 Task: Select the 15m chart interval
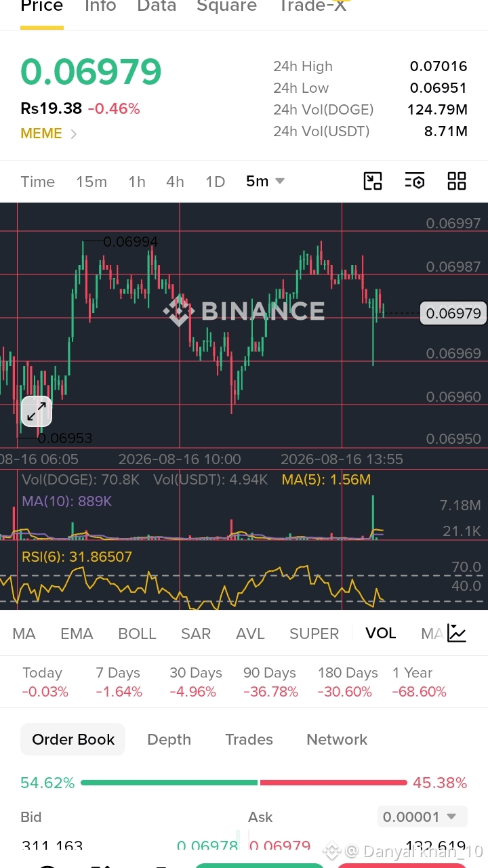(91, 182)
